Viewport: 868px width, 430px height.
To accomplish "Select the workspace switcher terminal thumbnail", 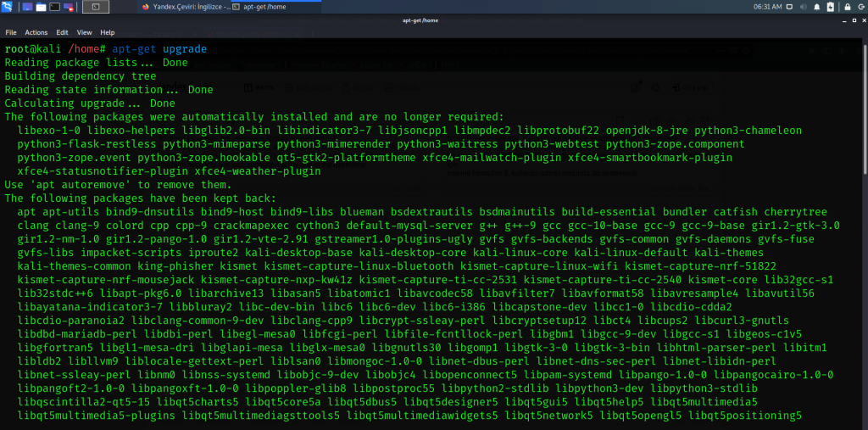I will click(96, 7).
